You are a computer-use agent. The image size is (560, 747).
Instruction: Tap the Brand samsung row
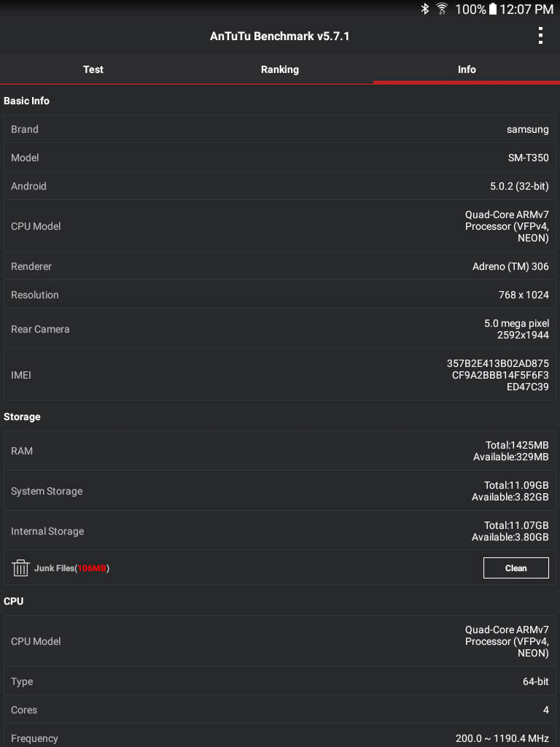pyautogui.click(x=280, y=129)
